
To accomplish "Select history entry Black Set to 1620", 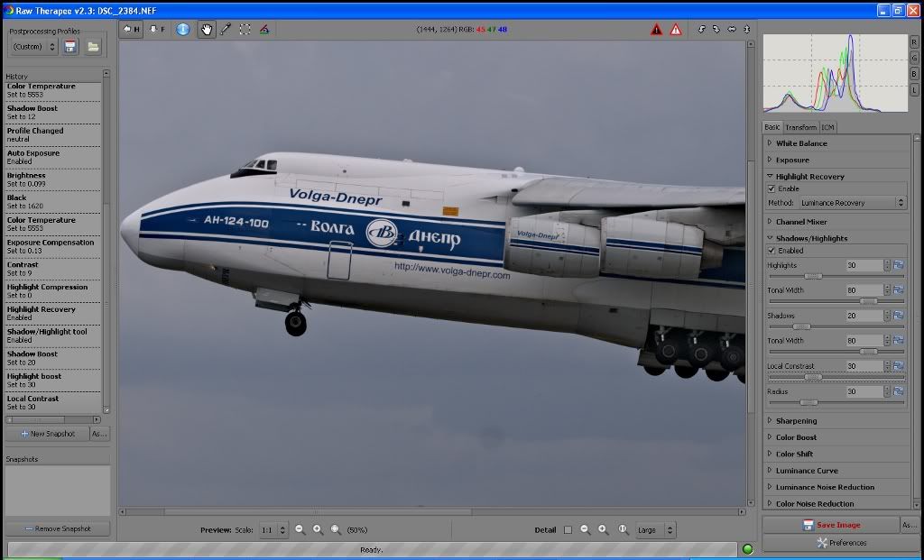I will (x=53, y=202).
